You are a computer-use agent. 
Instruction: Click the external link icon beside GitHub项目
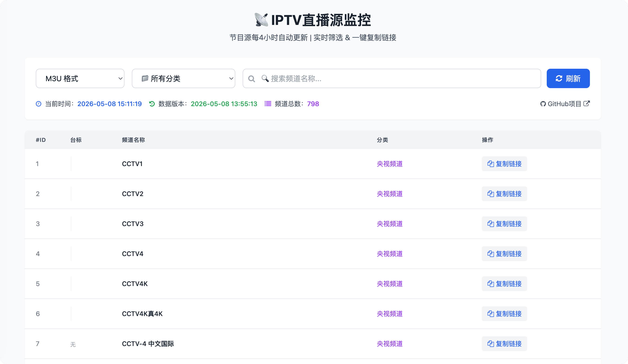(x=587, y=103)
